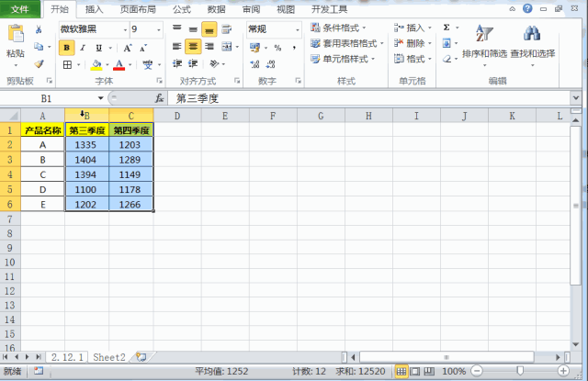588x381 pixels.
Task: Click the AutoSum sigma icon
Action: point(447,28)
